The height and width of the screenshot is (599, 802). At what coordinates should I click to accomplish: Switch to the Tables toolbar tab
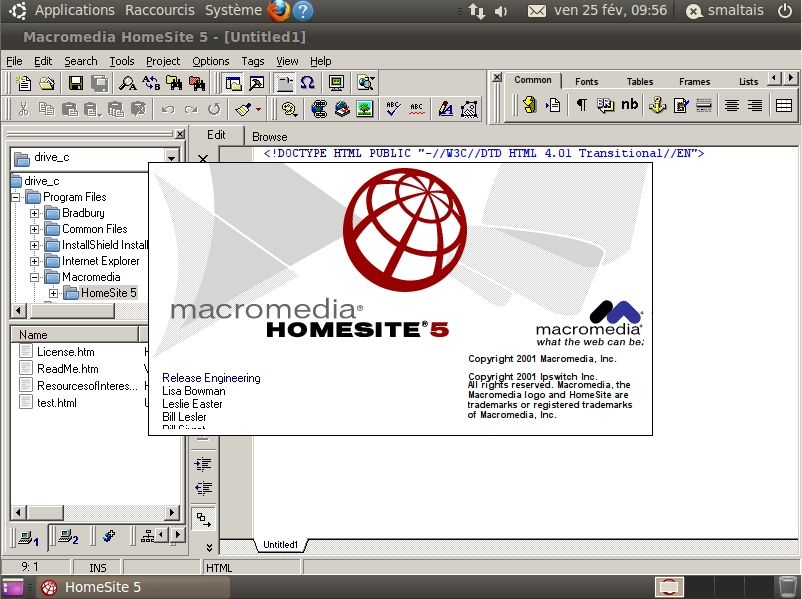point(640,82)
